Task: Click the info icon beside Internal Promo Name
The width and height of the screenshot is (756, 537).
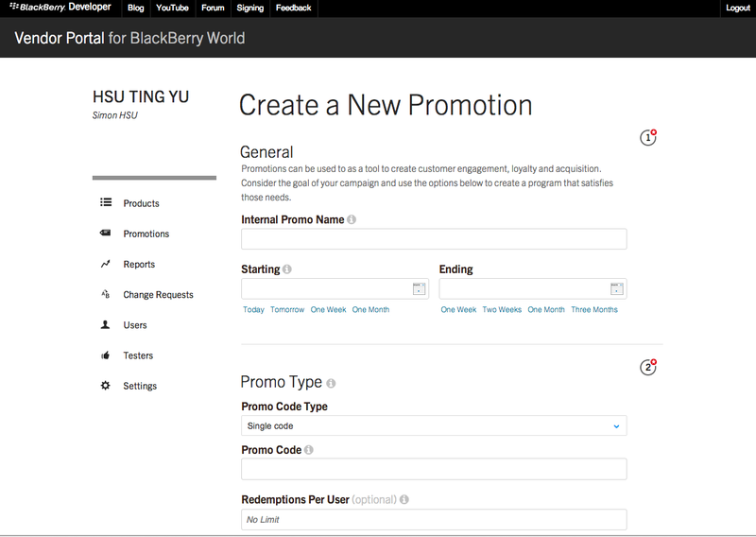Action: 352,219
